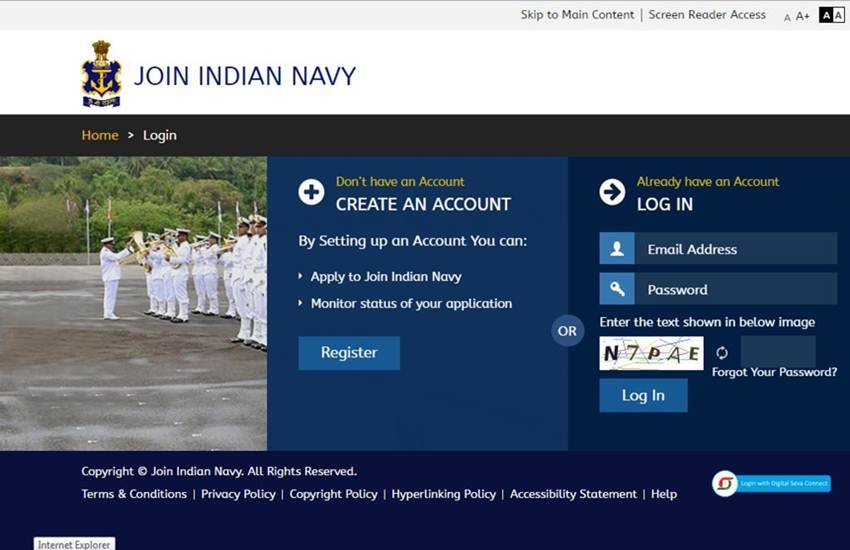Click the captcha text entry box
Viewport: 850px width, 550px height.
778,351
